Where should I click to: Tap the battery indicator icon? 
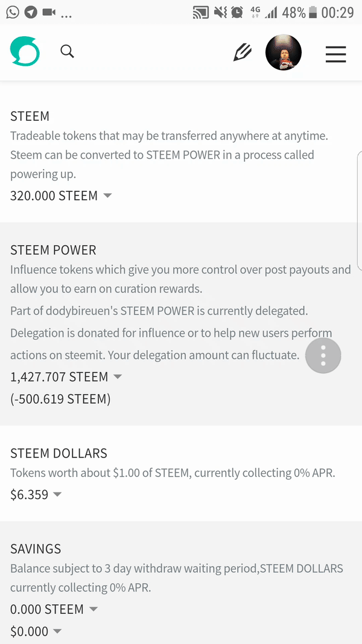click(313, 13)
